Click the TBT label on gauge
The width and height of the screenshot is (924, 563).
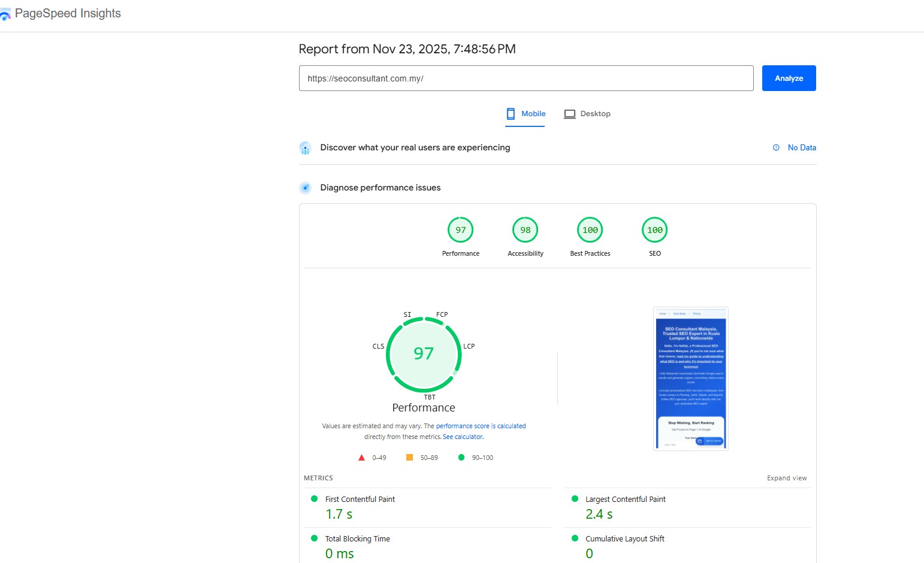pyautogui.click(x=430, y=397)
